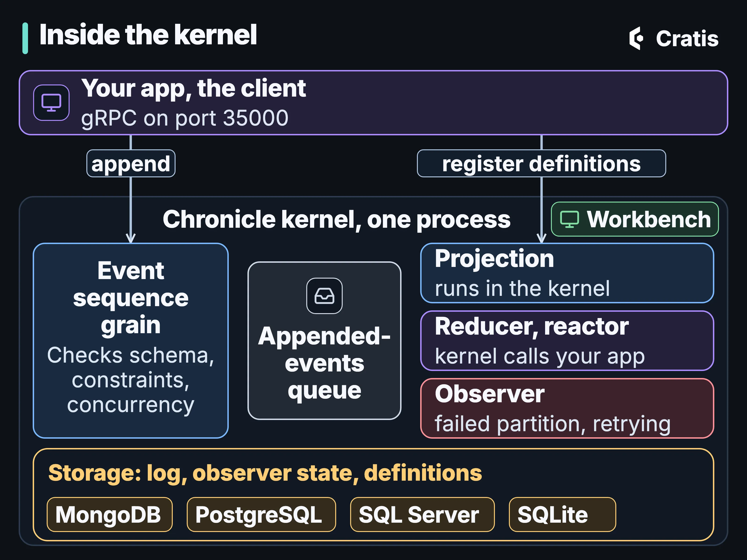
Task: Click the inbox icon above Appended-events queue
Action: [324, 296]
